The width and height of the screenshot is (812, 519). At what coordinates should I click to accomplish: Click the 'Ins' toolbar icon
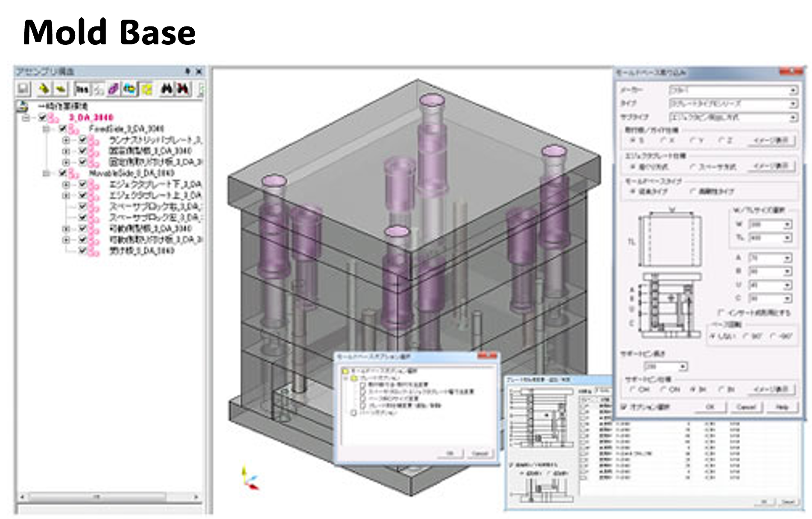tap(82, 89)
